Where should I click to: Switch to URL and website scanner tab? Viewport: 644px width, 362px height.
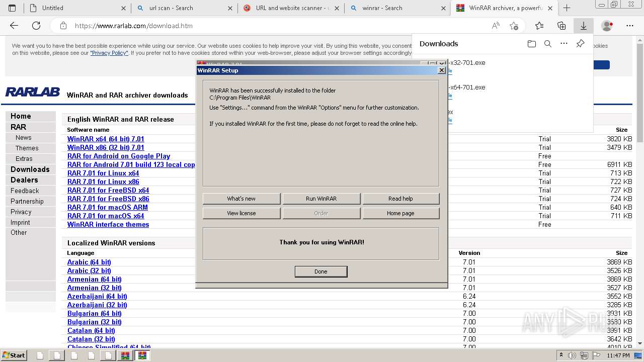tap(291, 8)
